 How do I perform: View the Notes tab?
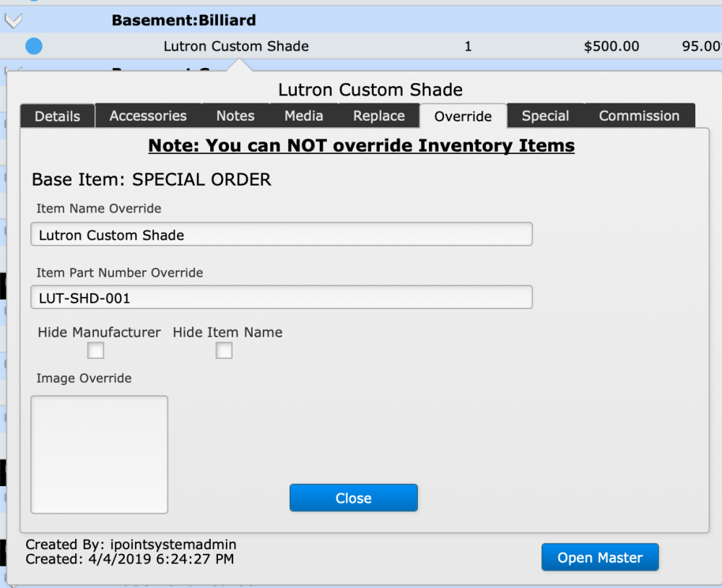tap(235, 116)
